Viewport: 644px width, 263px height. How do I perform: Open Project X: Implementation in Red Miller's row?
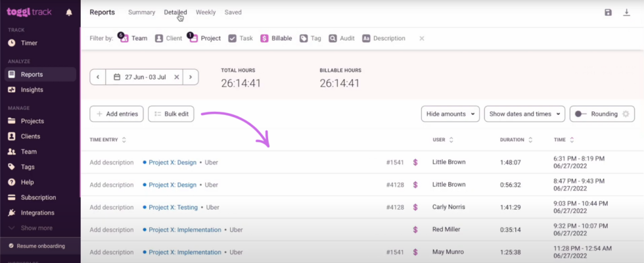[x=185, y=229]
